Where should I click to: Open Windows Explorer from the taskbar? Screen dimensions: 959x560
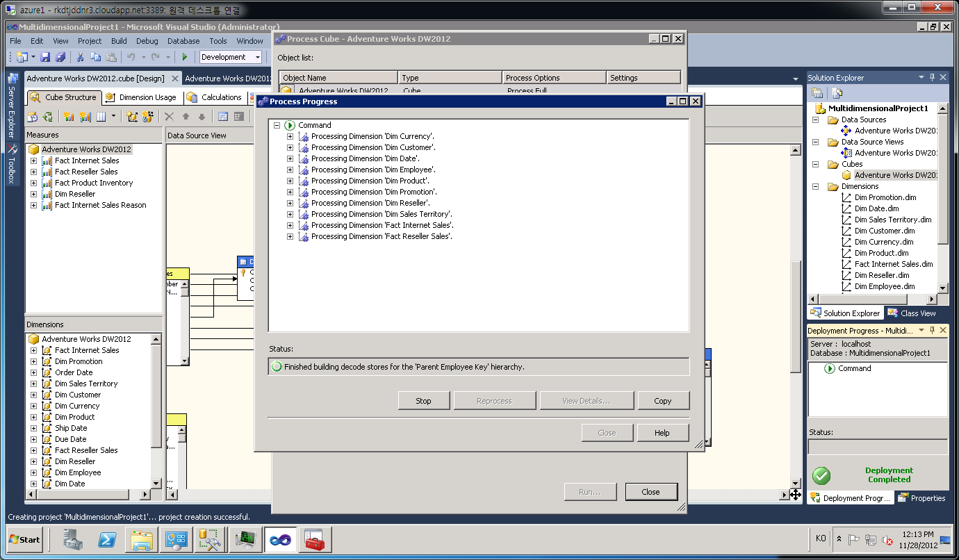tap(142, 539)
